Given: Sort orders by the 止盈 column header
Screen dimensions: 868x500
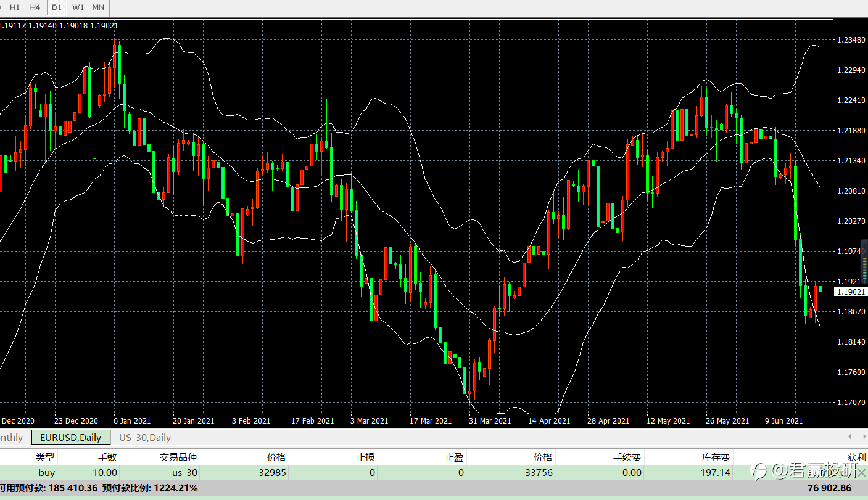Looking at the screenshot, I should 455,457.
